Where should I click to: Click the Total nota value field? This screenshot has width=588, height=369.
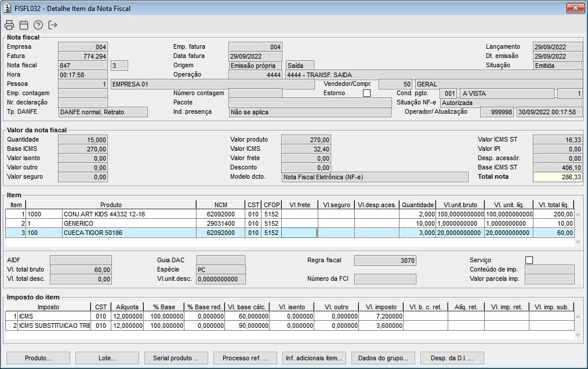point(557,177)
